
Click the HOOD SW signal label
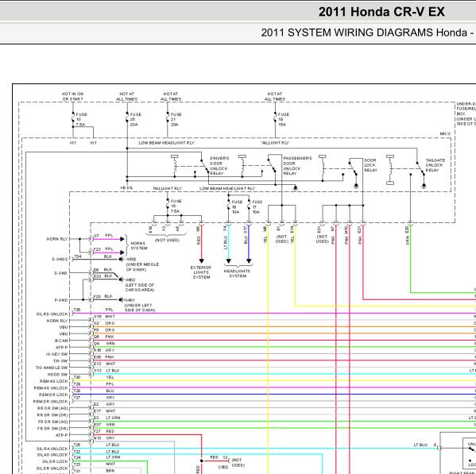pos(57,375)
